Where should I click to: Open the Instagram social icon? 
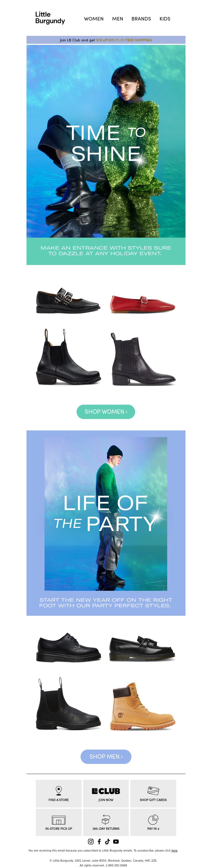coord(91,841)
